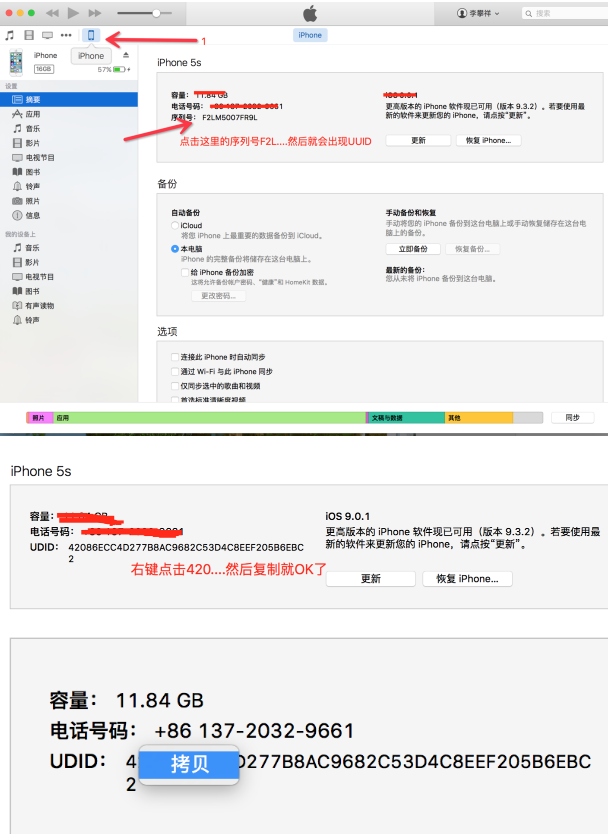The width and height of the screenshot is (608, 834).
Task: Click the iOS 9.0.1 version text
Action: pyautogui.click(x=347, y=516)
